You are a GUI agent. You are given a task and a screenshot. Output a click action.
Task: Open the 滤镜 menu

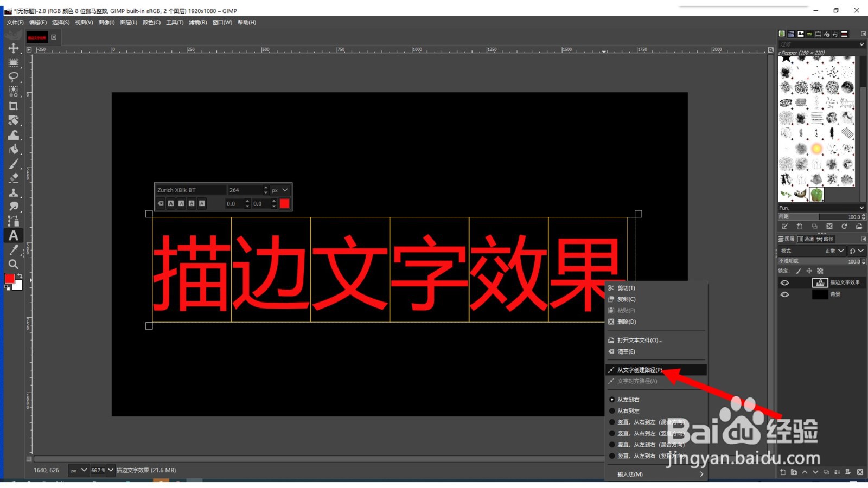[197, 22]
